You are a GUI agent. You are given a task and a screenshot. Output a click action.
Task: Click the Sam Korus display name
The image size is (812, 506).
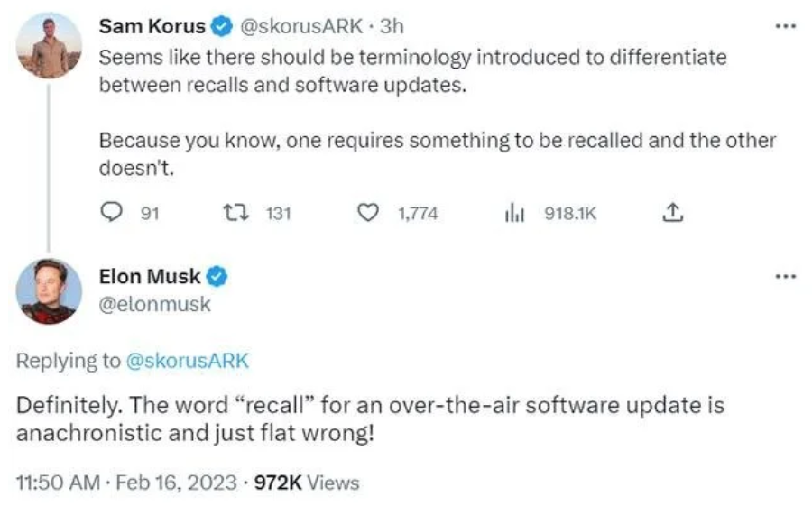click(152, 26)
